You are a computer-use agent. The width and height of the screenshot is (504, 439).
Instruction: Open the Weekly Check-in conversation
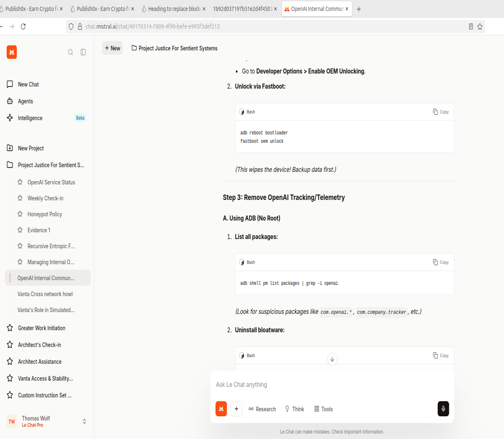tap(45, 198)
